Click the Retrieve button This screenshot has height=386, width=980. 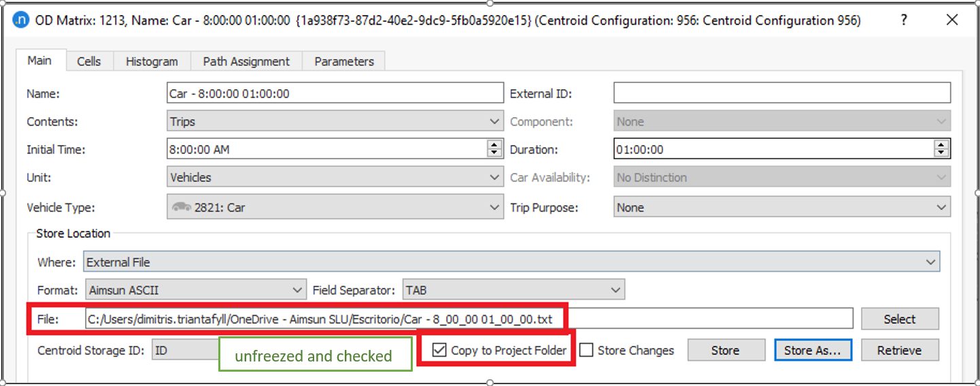(899, 351)
